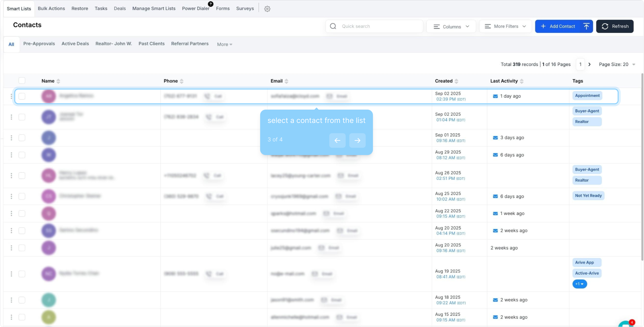This screenshot has height=327, width=644.
Task: Toggle the select-all contacts checkbox
Action: [22, 81]
